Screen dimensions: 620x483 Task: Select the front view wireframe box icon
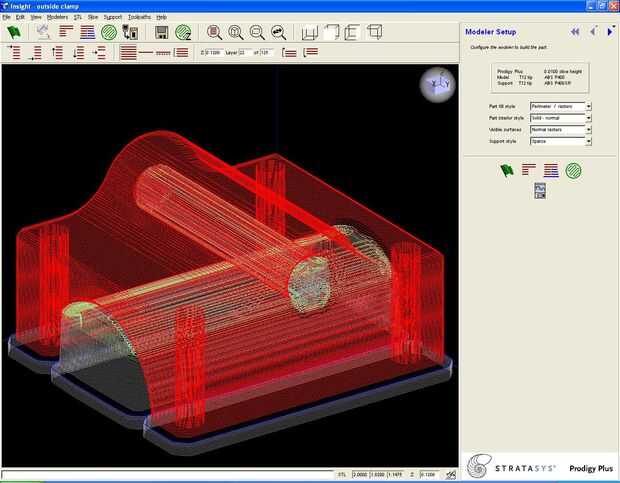click(310, 32)
